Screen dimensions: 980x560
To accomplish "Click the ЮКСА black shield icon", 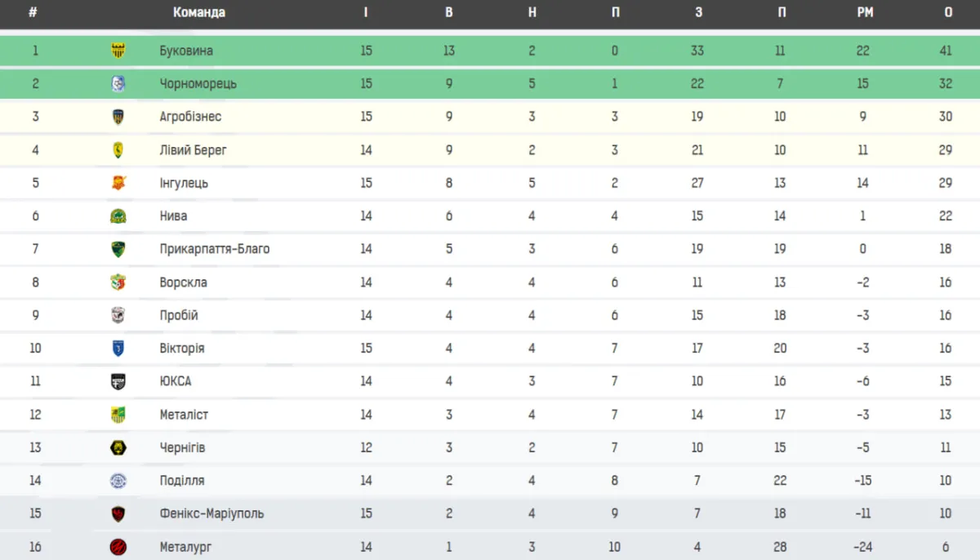I will [118, 381].
